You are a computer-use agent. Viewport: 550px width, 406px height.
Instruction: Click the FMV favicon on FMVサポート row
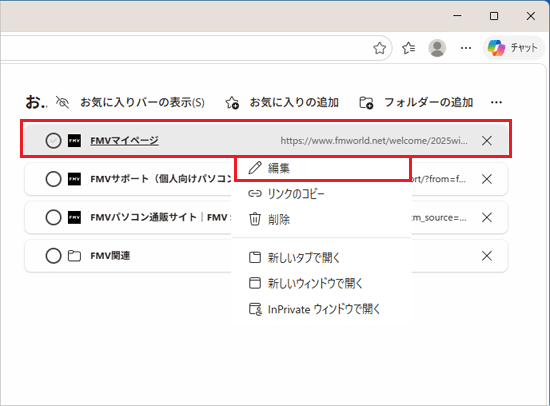[x=74, y=179]
